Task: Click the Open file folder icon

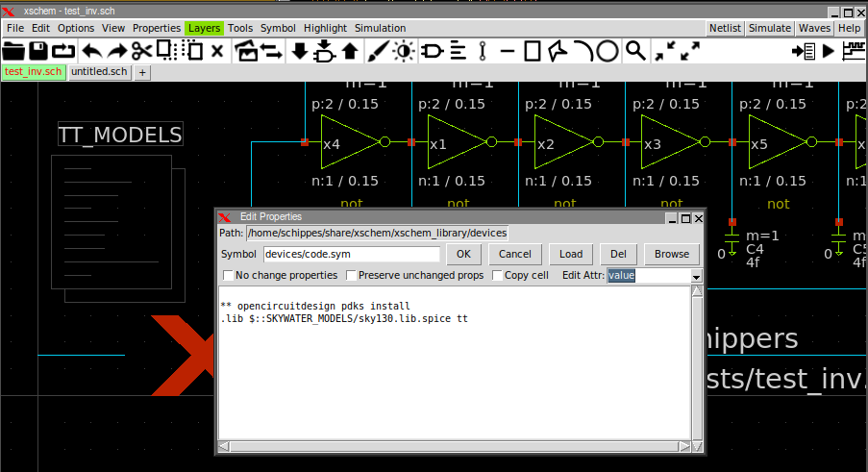Action: pos(13,51)
